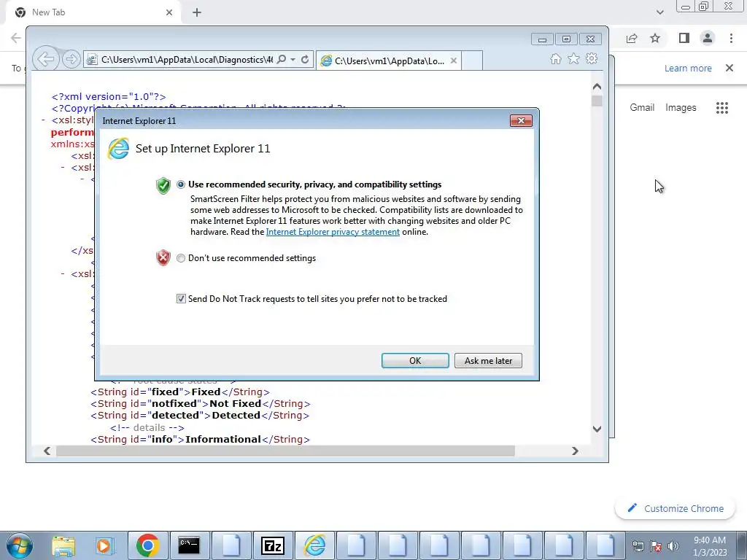This screenshot has height=560, width=747.
Task: Click Chrome's share this page icon
Action: 632,38
